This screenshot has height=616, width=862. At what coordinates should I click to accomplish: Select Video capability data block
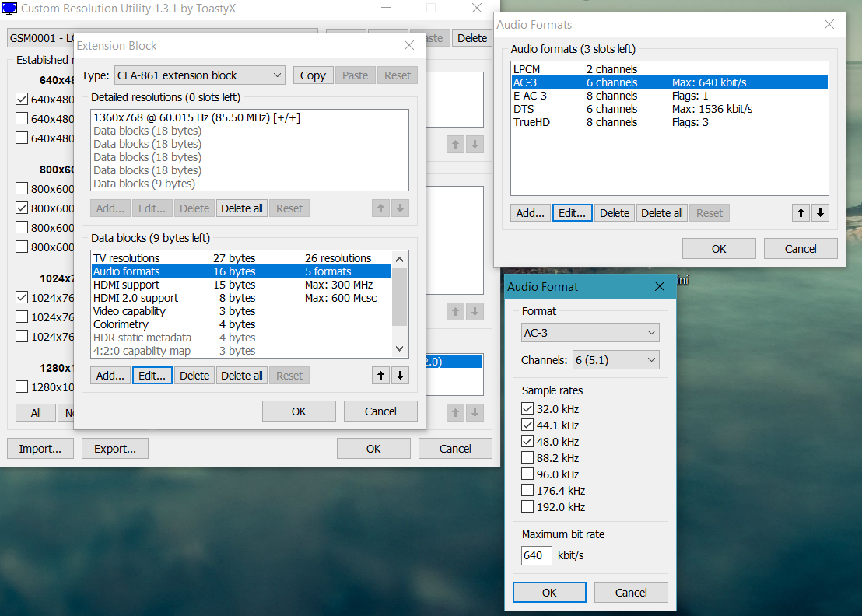(241, 311)
